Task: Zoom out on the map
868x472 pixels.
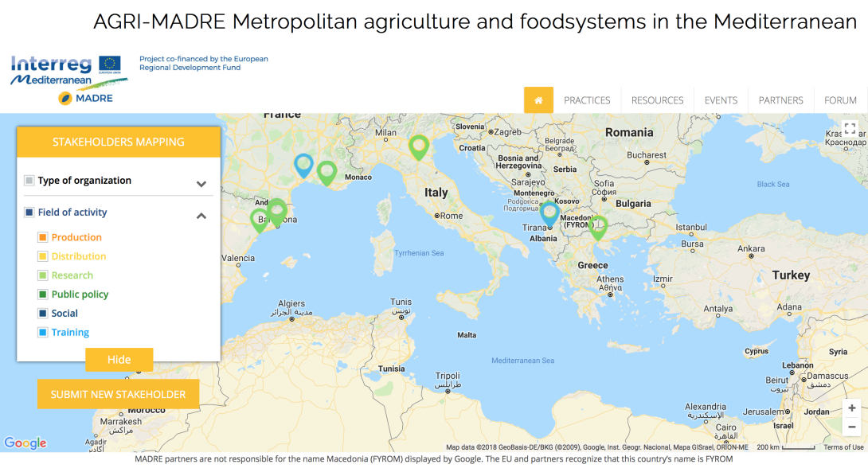Action: click(852, 427)
